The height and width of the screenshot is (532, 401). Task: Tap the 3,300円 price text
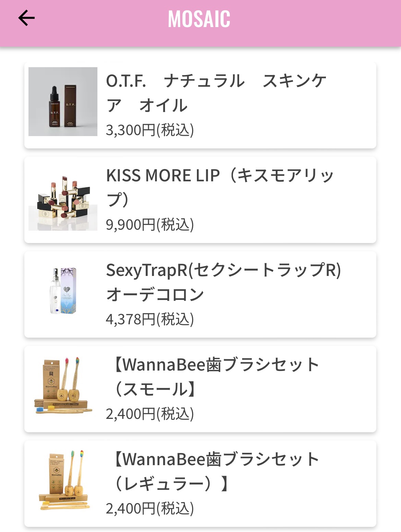coord(150,130)
